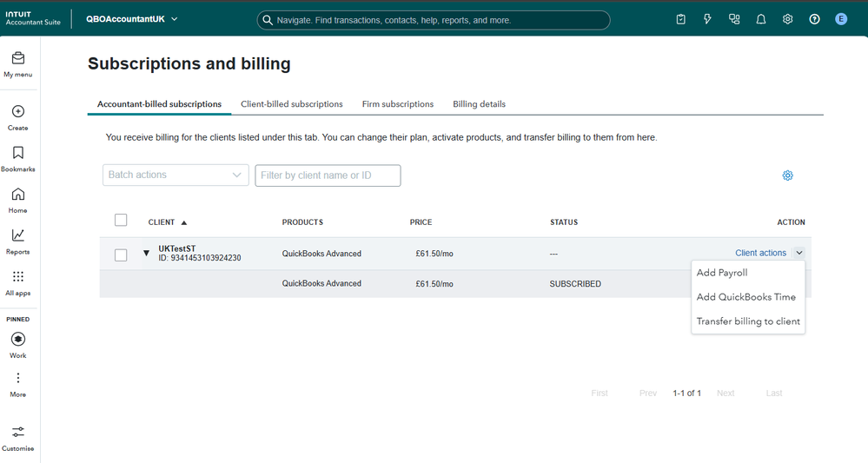868x463 pixels.
Task: Open pinned Work item
Action: (17, 345)
